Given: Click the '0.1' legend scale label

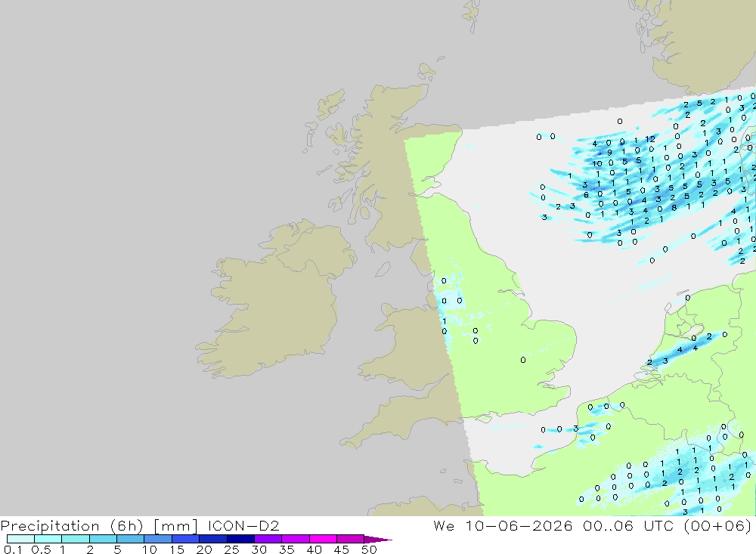Looking at the screenshot, I should 13,549.
